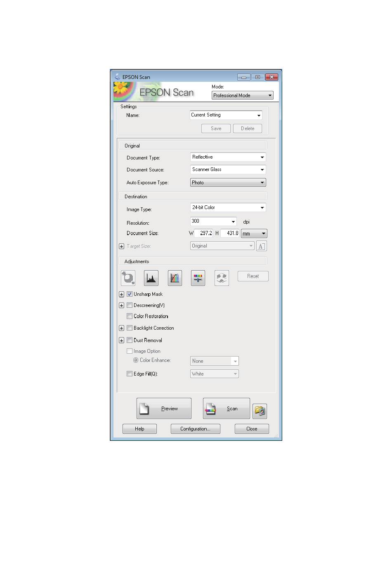Open the Tone Correction tool
392x566 pixels.
pos(175,278)
